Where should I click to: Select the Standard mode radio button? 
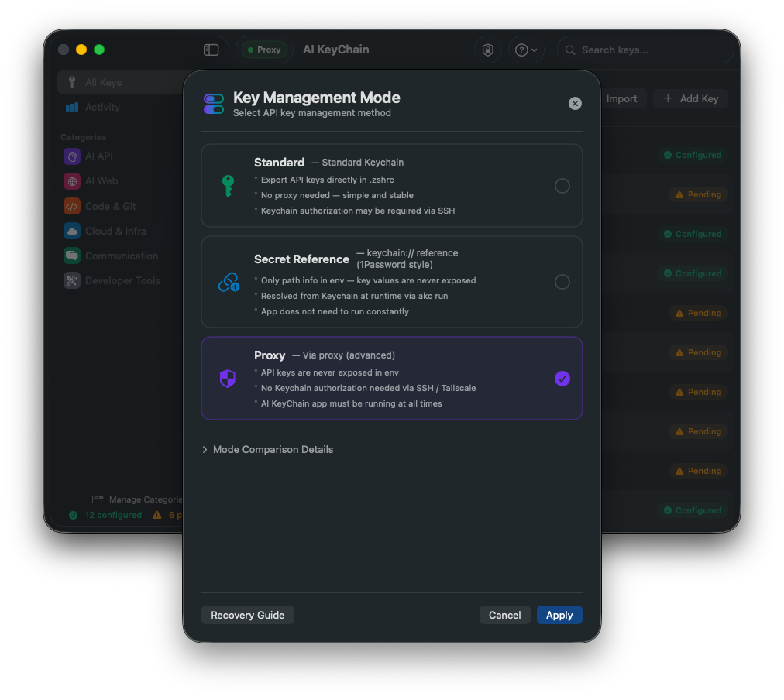(562, 186)
